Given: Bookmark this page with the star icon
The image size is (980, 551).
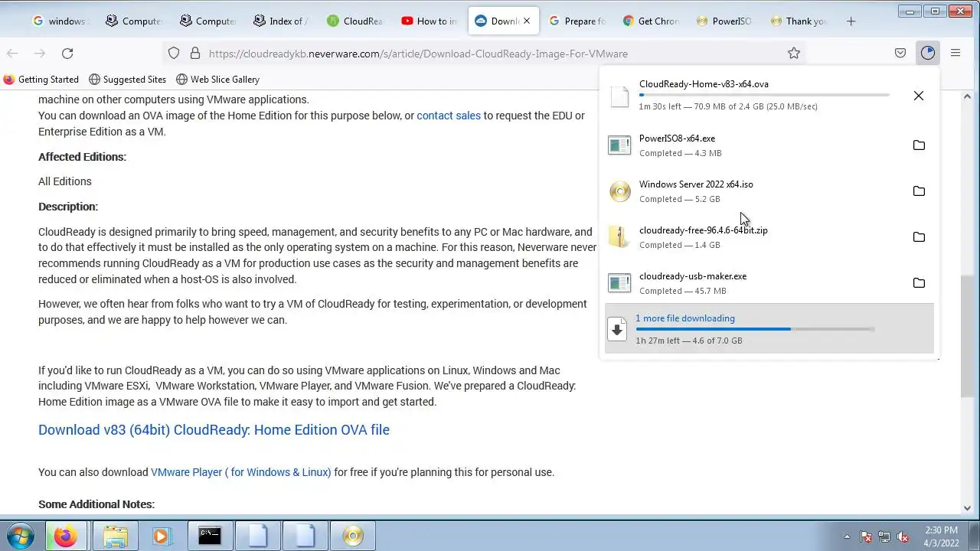Looking at the screenshot, I should point(794,53).
